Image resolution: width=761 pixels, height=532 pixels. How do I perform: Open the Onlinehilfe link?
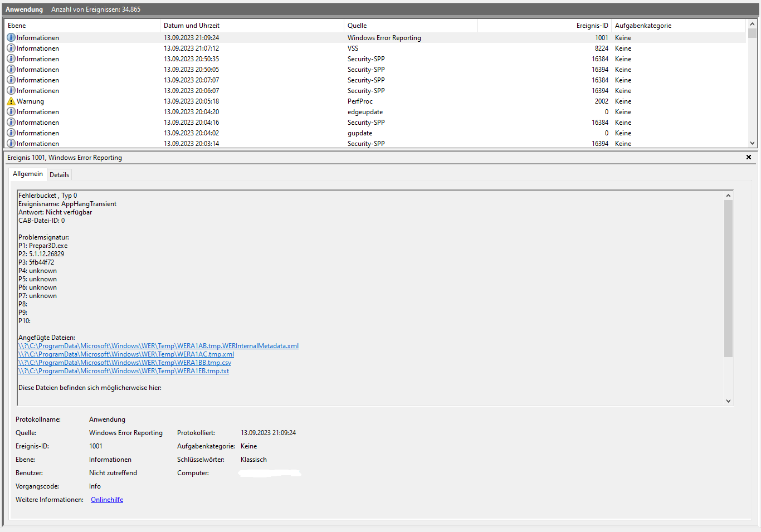point(107,500)
